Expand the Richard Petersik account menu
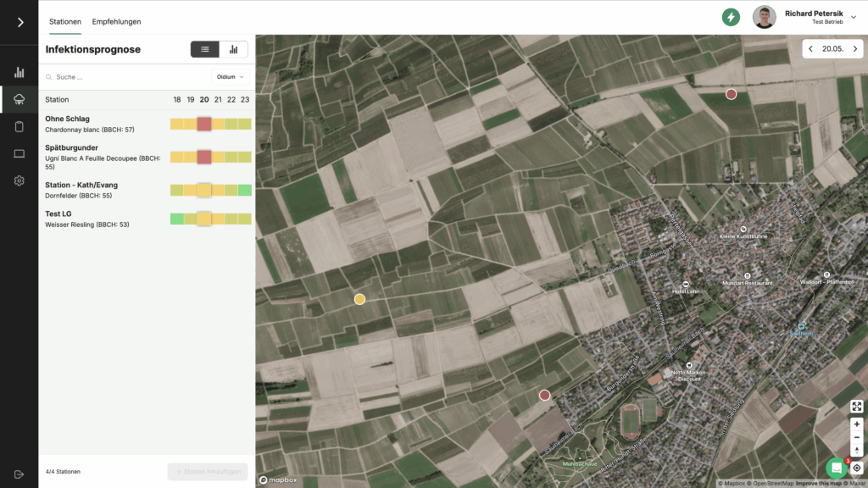 point(853,17)
